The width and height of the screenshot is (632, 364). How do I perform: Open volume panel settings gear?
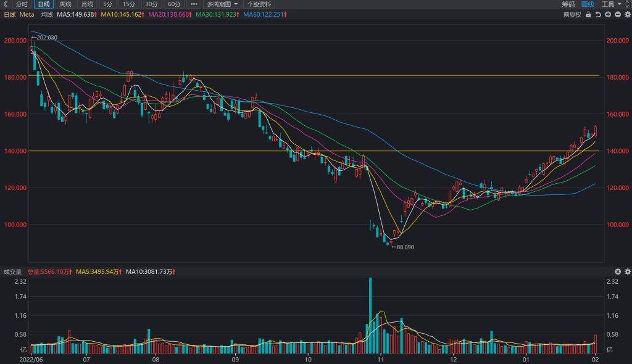[x=628, y=271]
